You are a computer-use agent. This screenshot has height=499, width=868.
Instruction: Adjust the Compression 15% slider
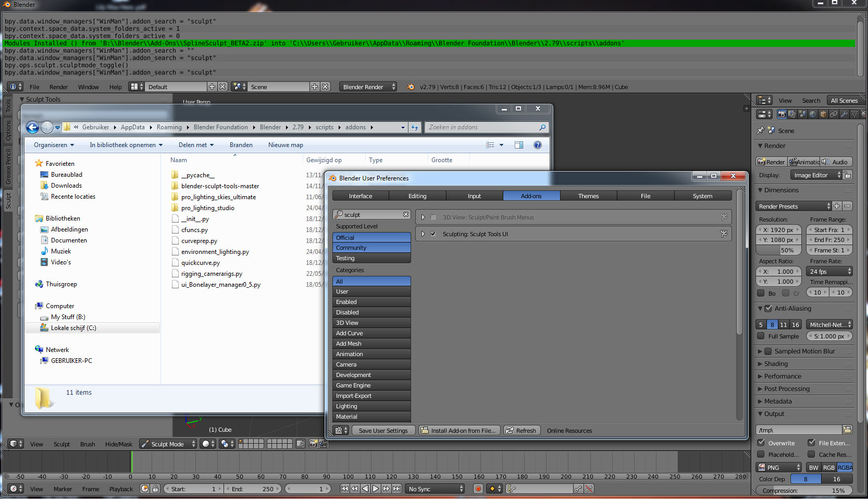pyautogui.click(x=804, y=490)
